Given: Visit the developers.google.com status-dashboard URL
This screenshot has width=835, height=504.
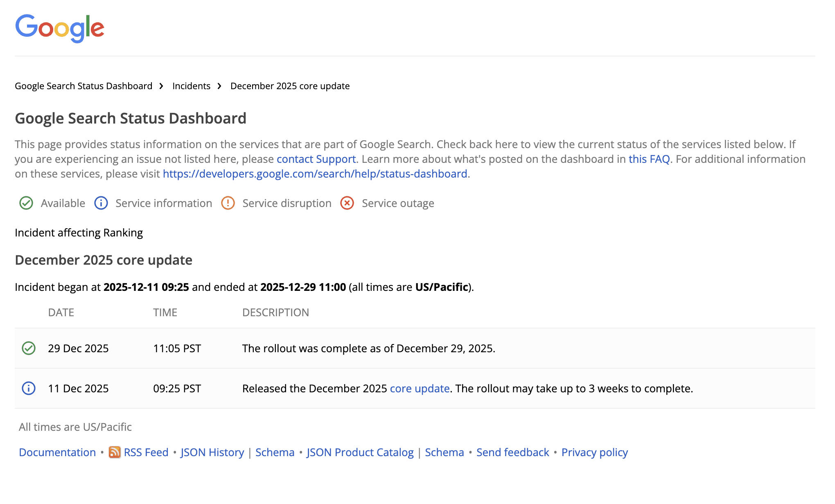Looking at the screenshot, I should [x=315, y=174].
